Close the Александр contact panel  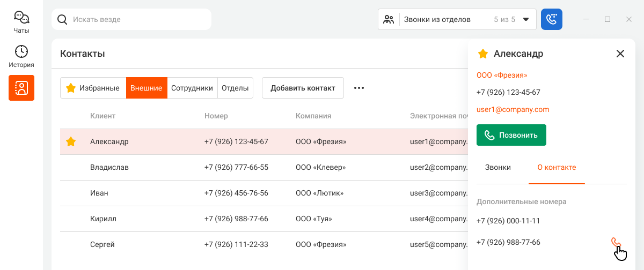pyautogui.click(x=620, y=54)
